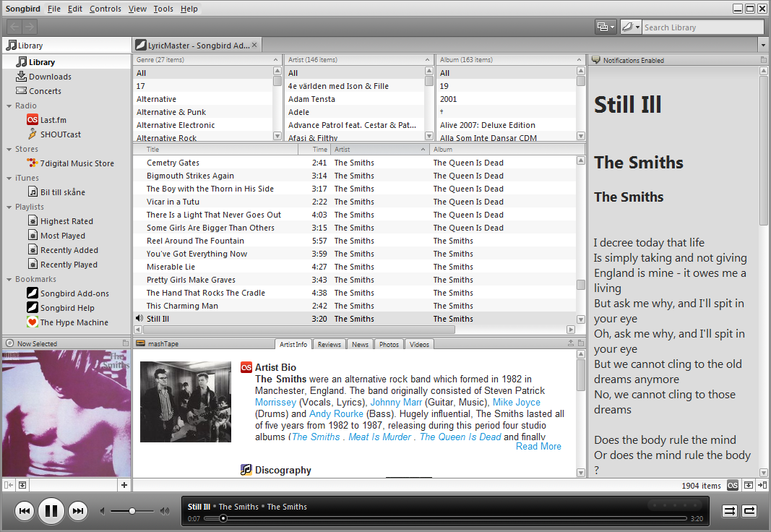This screenshot has height=532, width=771.
Task: Pause the playing song
Action: pos(51,511)
